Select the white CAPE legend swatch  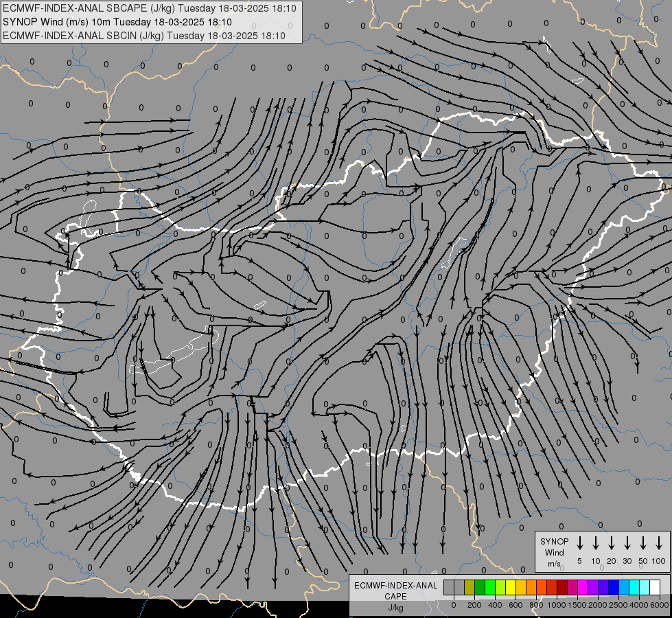[x=655, y=587]
